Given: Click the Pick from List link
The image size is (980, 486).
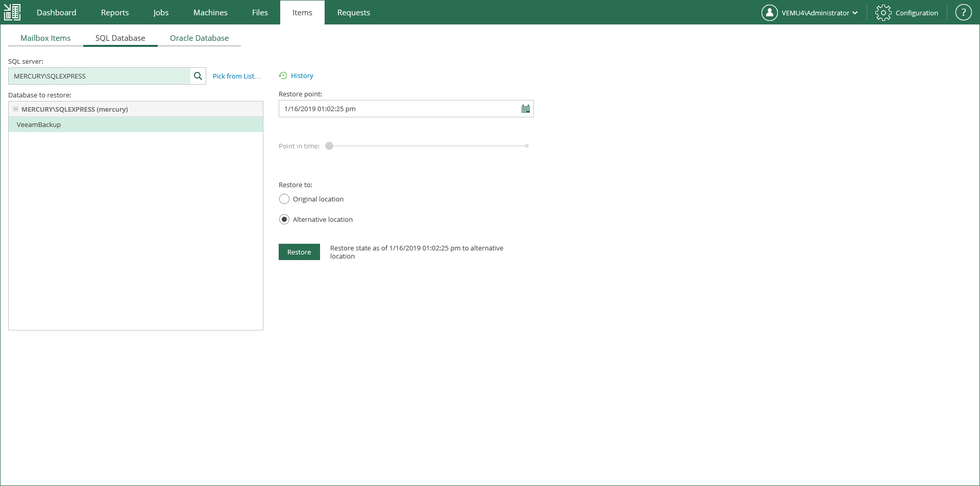Looking at the screenshot, I should (x=236, y=76).
